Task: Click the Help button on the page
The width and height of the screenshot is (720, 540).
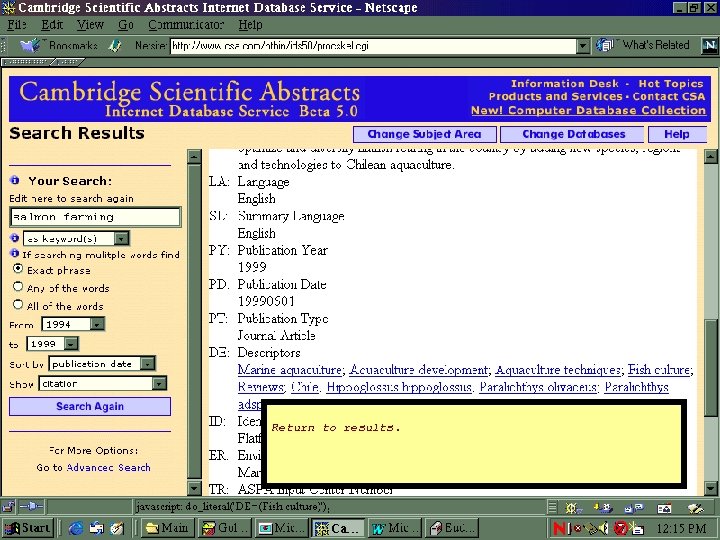Action: click(x=677, y=134)
